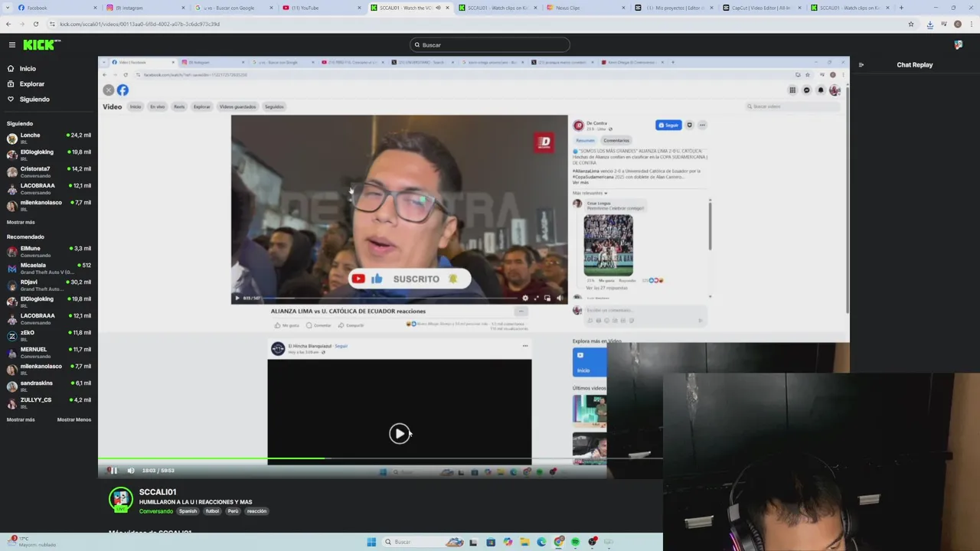This screenshot has width=980, height=551.
Task: Collapse the Chat Replay panel
Action: (861, 65)
